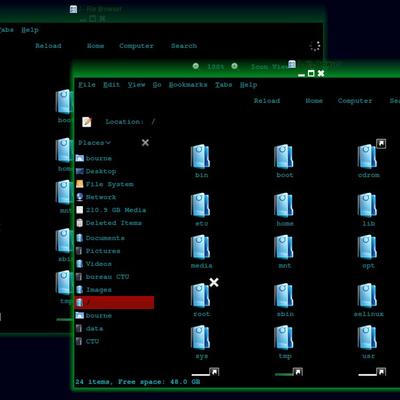Open the cdrom folder shortcut
This screenshot has height=400, width=400.
click(x=367, y=156)
